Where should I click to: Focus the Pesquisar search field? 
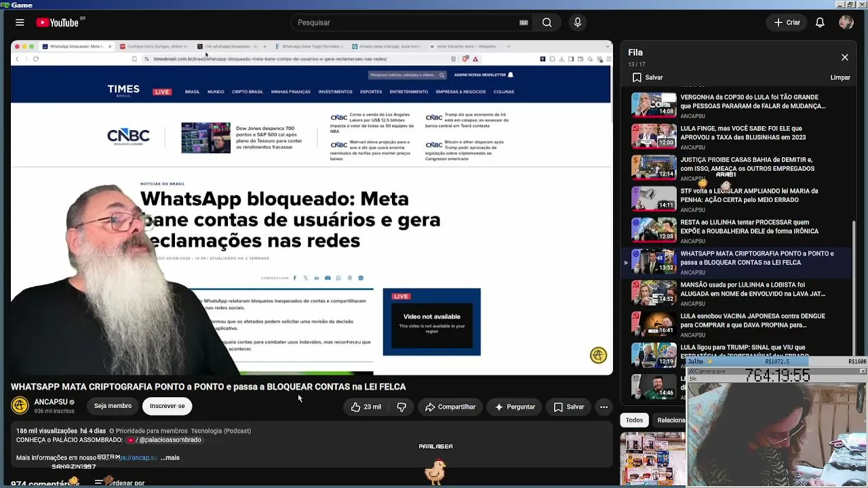tap(407, 22)
